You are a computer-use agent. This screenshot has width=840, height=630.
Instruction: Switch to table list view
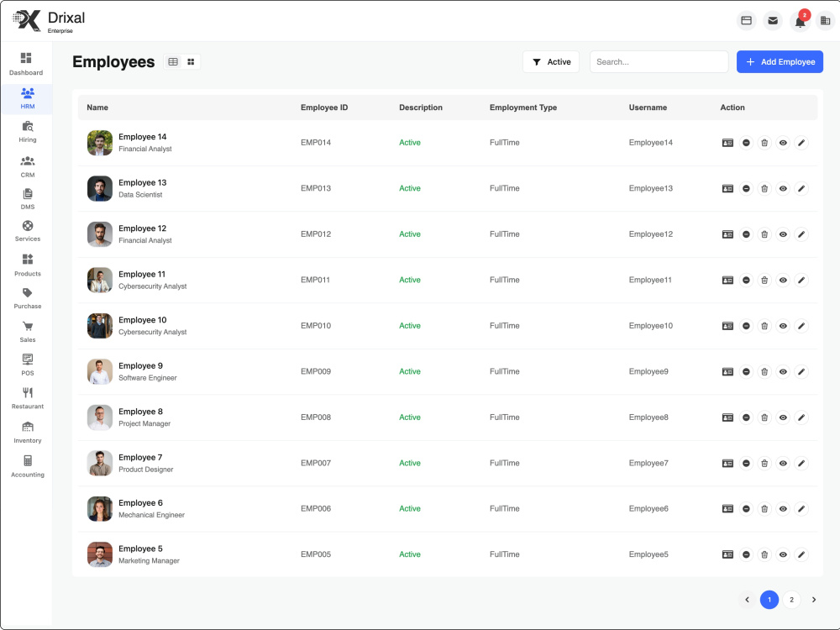tap(173, 61)
